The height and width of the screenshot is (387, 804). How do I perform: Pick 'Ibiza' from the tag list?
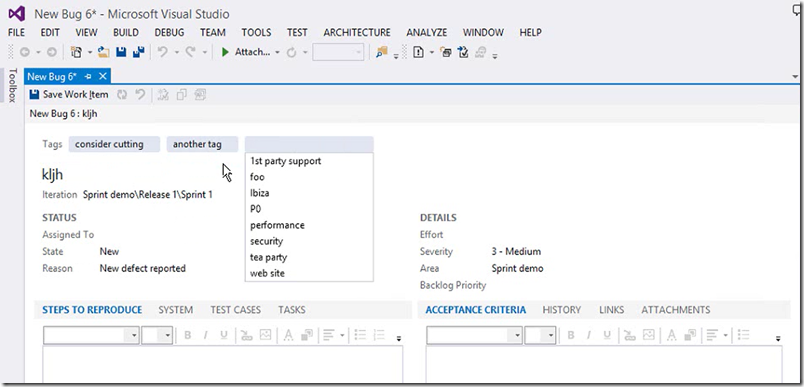tap(309, 193)
